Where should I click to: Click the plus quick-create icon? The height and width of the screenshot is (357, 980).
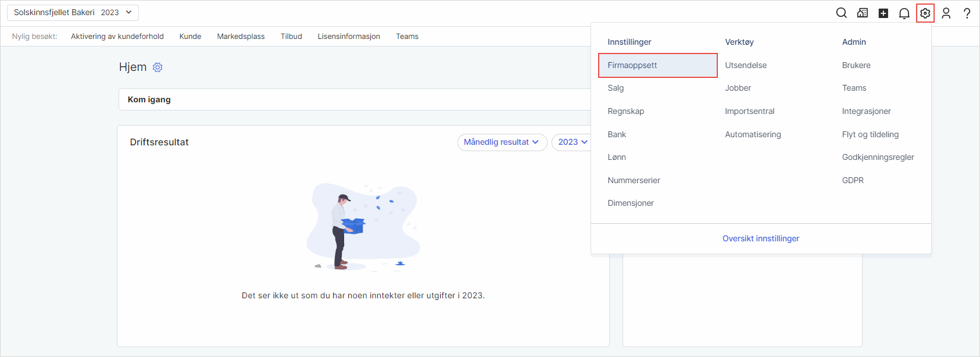pos(884,13)
